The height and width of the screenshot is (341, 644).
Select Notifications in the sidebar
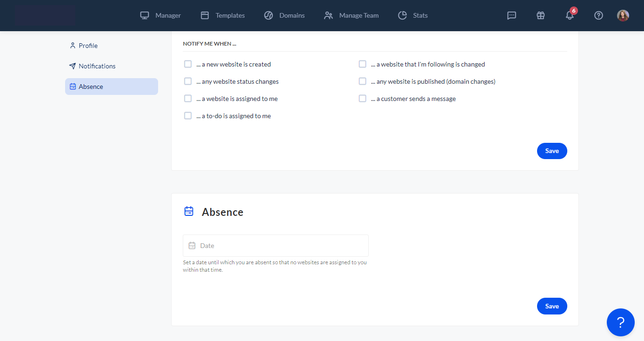[x=97, y=66]
